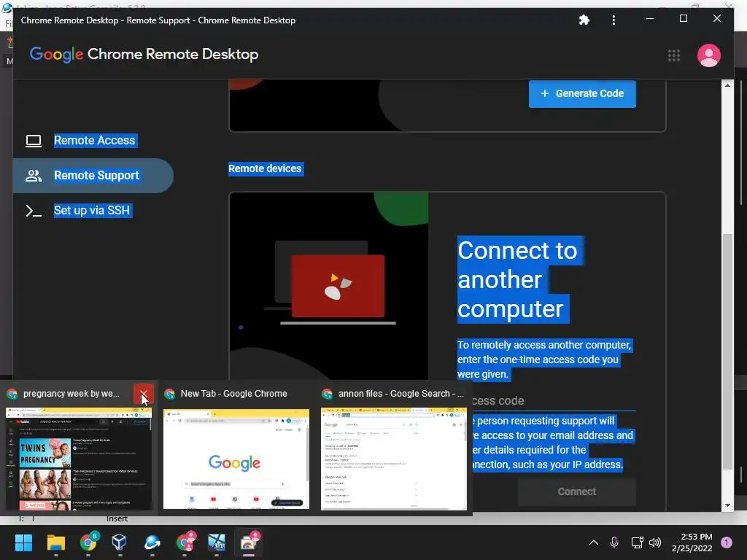Screen dimensions: 747x560
Task: Open the 3.1 app icon in taskbar
Action: click(x=217, y=542)
